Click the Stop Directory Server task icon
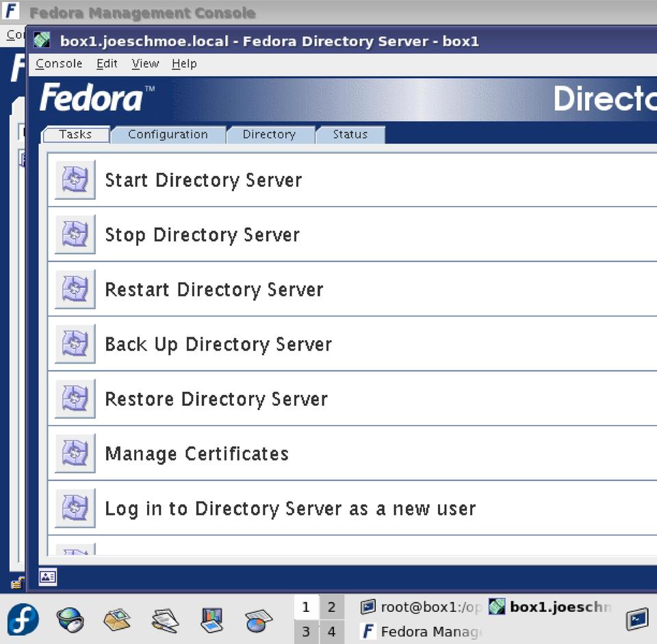The image size is (657, 644). point(75,235)
